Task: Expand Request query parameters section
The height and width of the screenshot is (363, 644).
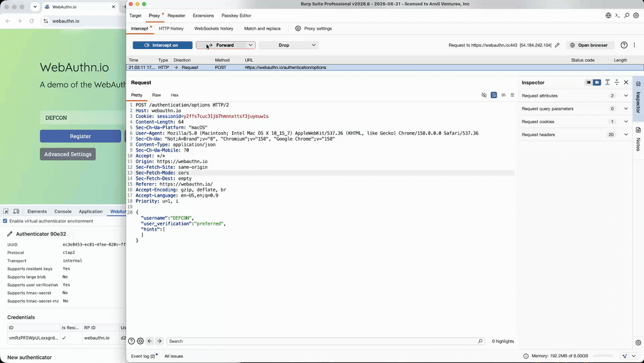Action: pos(626,109)
